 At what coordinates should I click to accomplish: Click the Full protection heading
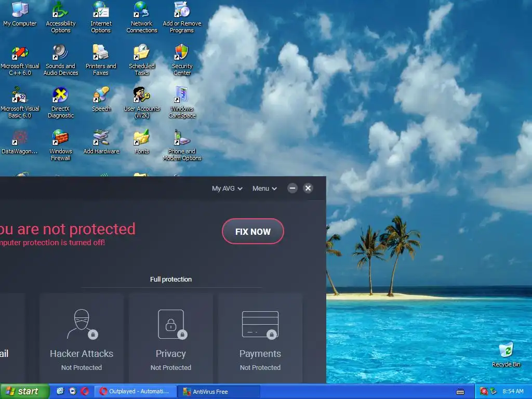coord(170,279)
